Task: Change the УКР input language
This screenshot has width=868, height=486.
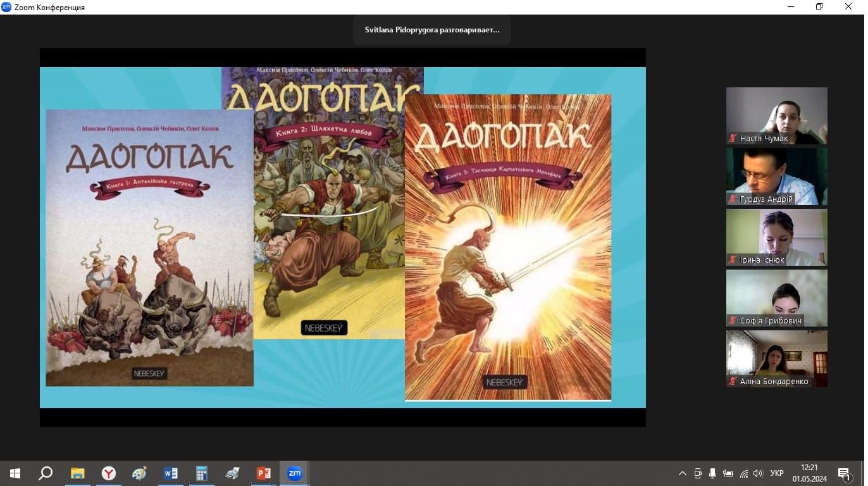Action: [x=777, y=473]
